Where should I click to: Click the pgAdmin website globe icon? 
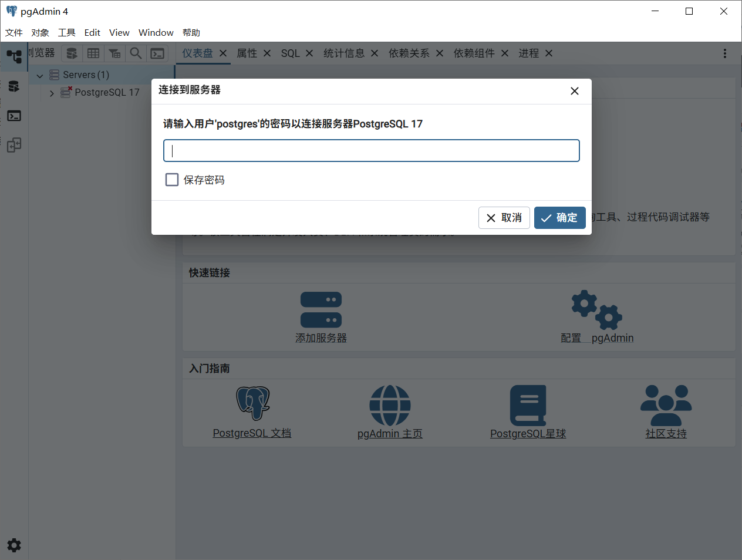[x=390, y=405]
